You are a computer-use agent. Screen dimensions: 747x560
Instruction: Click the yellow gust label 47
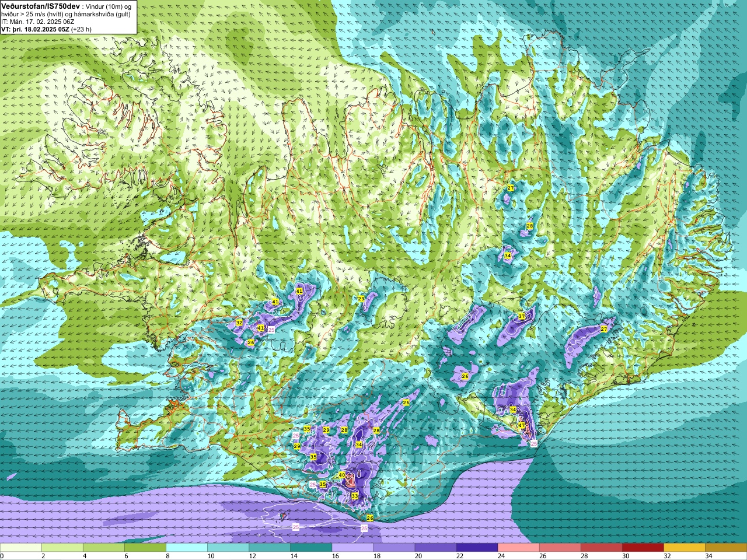click(522, 426)
